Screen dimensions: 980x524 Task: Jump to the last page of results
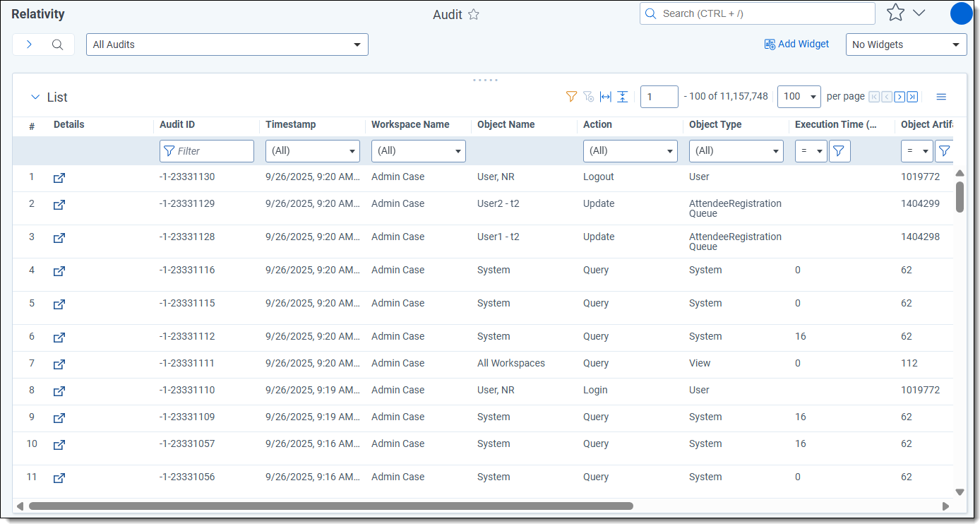click(x=912, y=97)
